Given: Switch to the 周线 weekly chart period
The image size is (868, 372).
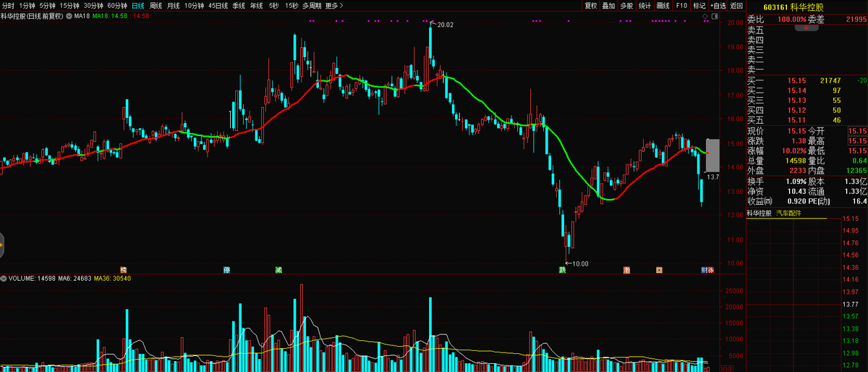Looking at the screenshot, I should click(x=156, y=5).
